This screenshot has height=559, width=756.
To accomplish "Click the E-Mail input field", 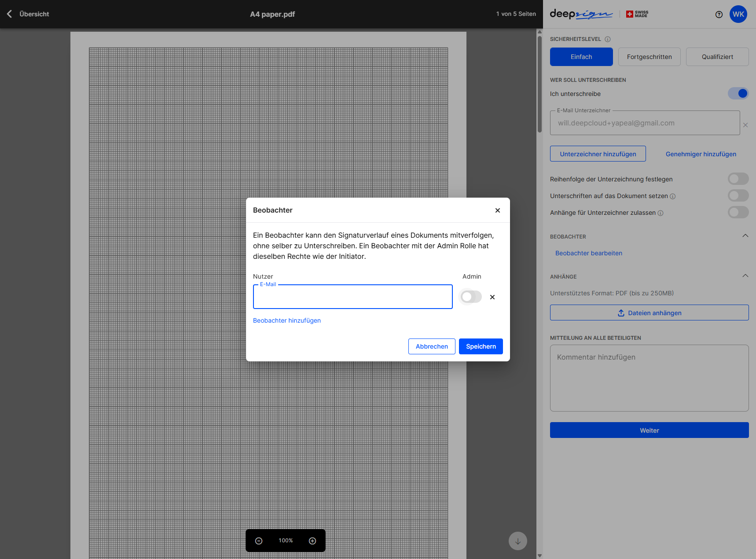I will click(x=352, y=297).
